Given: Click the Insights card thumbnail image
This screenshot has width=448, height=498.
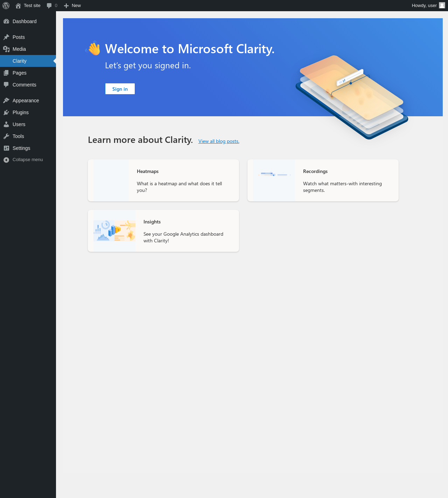Looking at the screenshot, I should click(114, 231).
